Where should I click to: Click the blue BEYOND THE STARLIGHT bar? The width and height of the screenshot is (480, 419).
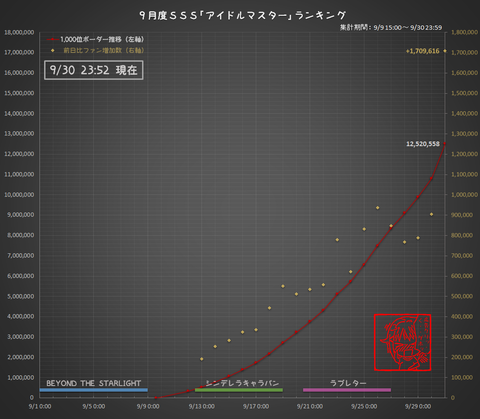point(94,390)
